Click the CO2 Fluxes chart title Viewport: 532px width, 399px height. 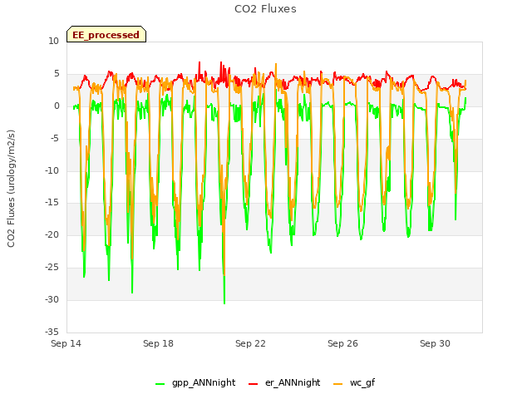pyautogui.click(x=265, y=9)
